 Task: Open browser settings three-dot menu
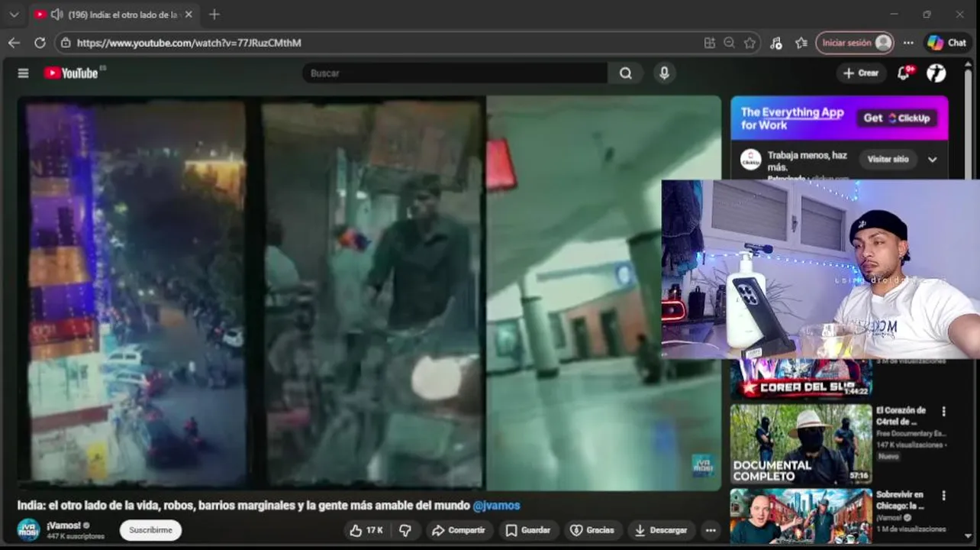point(908,43)
